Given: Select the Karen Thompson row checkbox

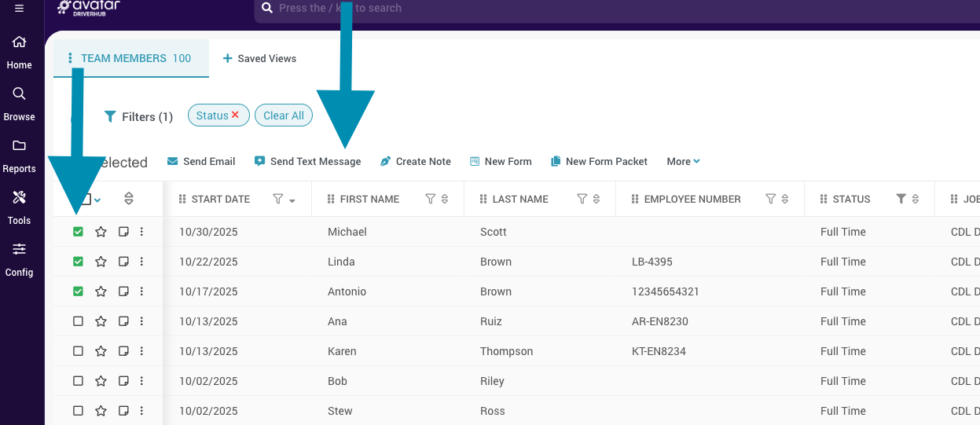Looking at the screenshot, I should [78, 351].
